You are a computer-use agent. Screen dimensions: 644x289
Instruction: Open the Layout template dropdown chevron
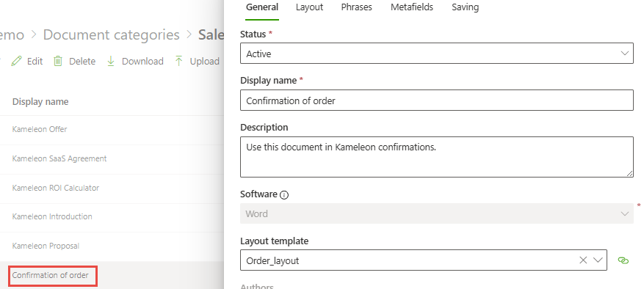coord(598,260)
